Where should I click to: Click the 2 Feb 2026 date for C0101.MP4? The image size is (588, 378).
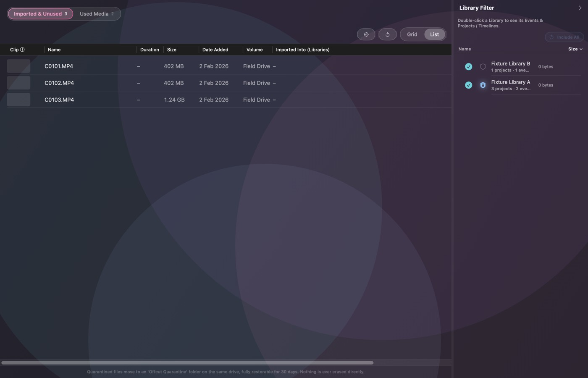pyautogui.click(x=214, y=66)
